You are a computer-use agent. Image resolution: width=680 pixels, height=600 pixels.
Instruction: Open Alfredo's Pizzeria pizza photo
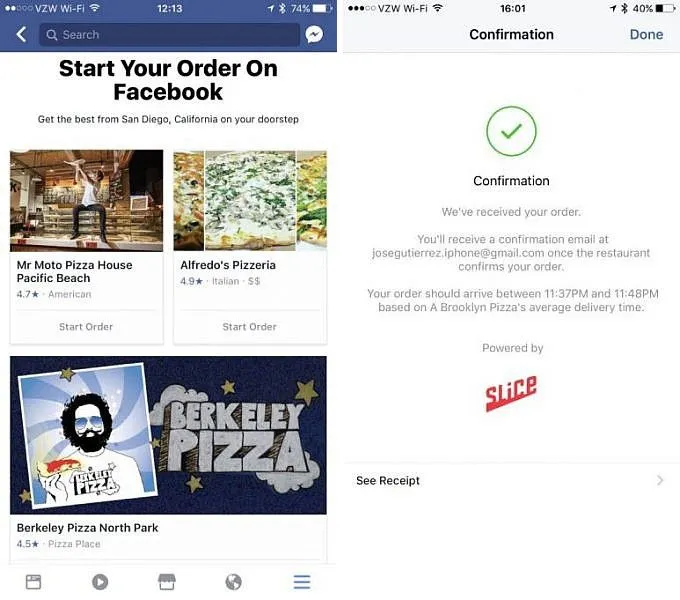[250, 201]
